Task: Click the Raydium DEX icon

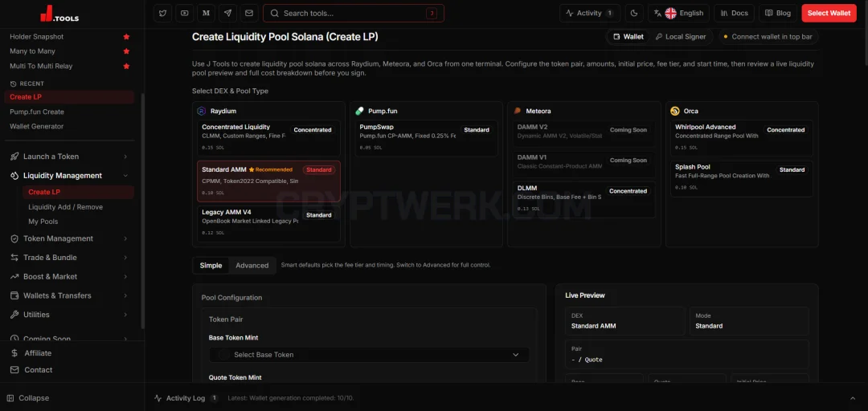Action: [202, 111]
